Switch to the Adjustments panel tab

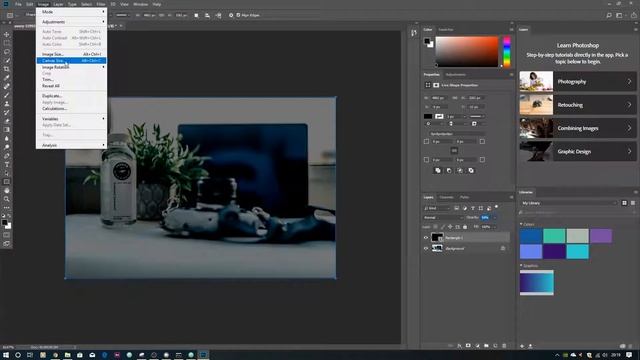click(455, 75)
